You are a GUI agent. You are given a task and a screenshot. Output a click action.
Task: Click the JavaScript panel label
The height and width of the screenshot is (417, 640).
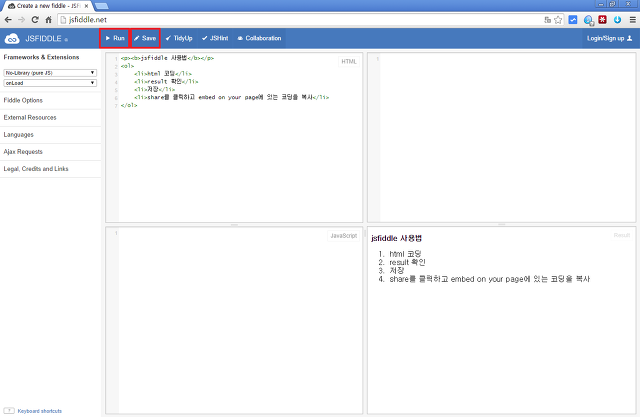344,236
